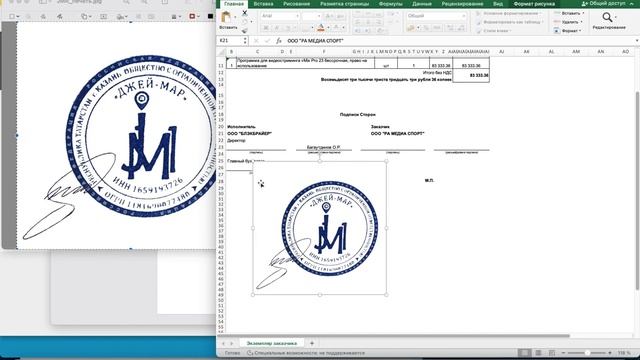The height and width of the screenshot is (360, 640).
Task: Click the fx insert function icon
Action: [279, 41]
